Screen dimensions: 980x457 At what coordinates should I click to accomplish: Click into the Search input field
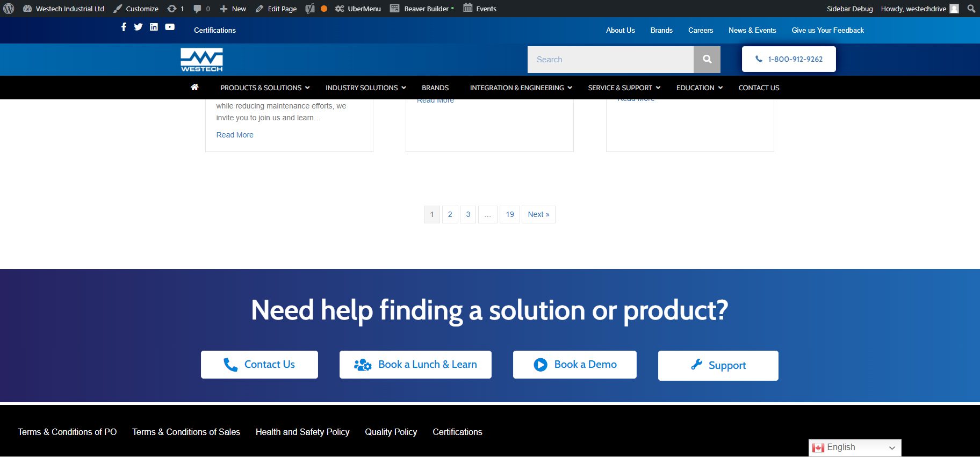click(x=610, y=60)
